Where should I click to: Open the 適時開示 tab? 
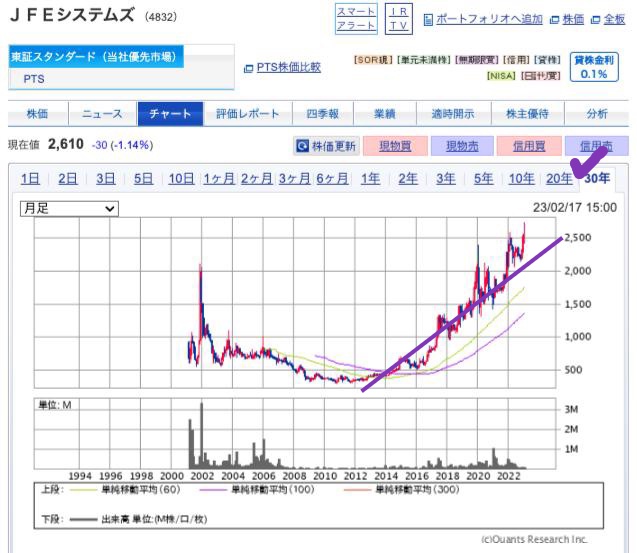point(453,114)
